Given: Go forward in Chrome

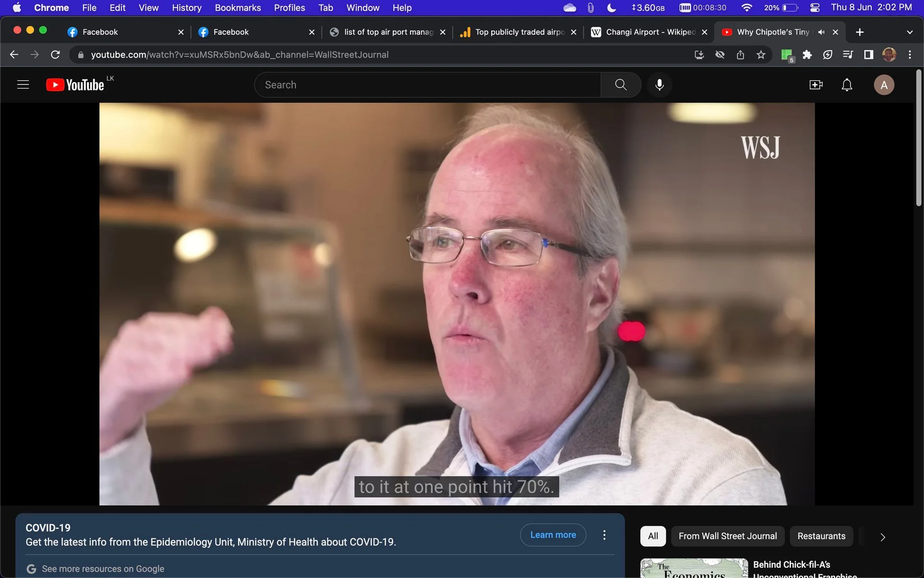Looking at the screenshot, I should (35, 55).
